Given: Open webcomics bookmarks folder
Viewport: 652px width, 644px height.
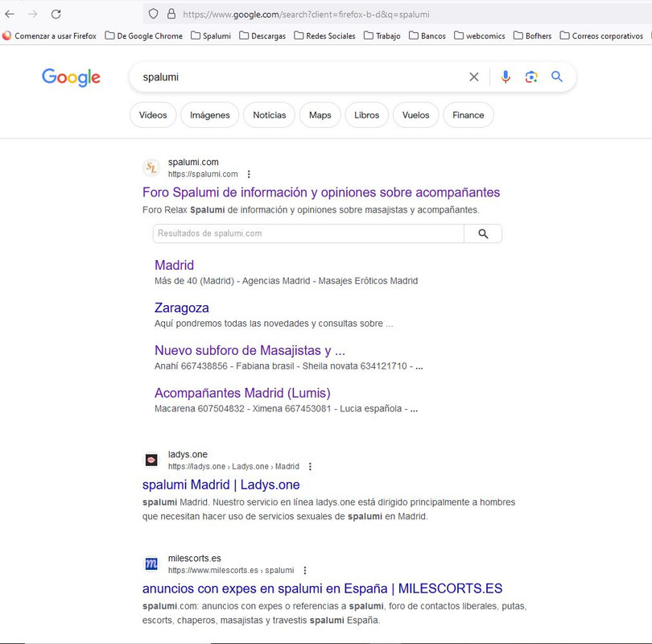Looking at the screenshot, I should point(480,35).
